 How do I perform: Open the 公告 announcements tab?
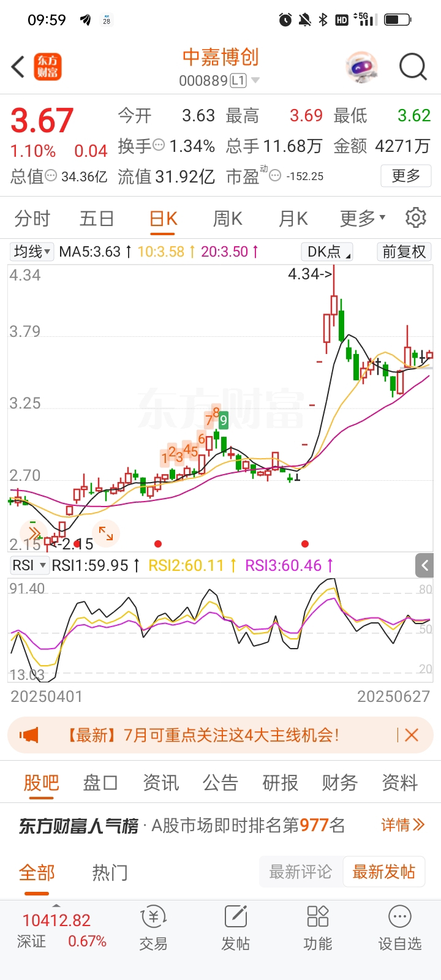[x=220, y=782]
